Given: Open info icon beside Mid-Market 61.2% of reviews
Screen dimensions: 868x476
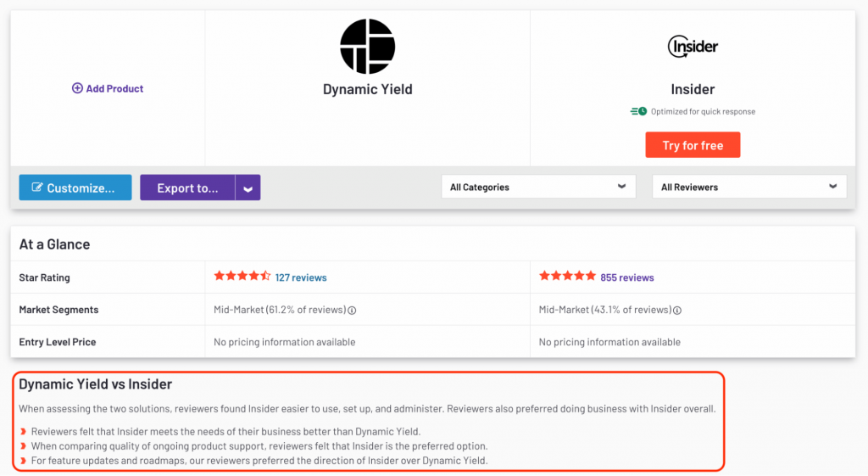Looking at the screenshot, I should (352, 311).
